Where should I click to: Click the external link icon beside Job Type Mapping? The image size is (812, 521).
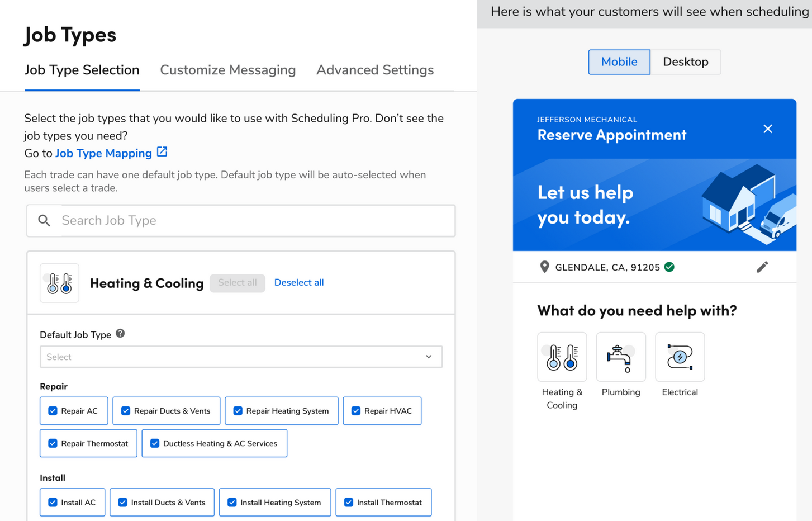pos(162,152)
